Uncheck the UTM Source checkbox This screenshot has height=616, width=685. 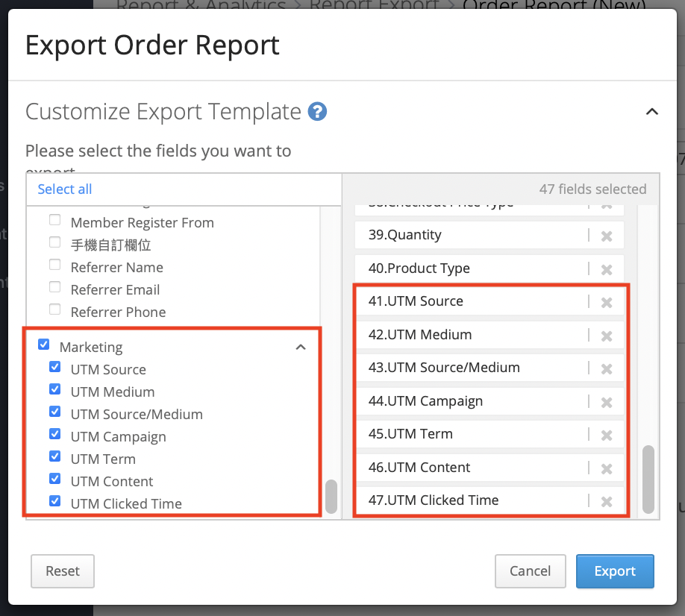point(54,367)
